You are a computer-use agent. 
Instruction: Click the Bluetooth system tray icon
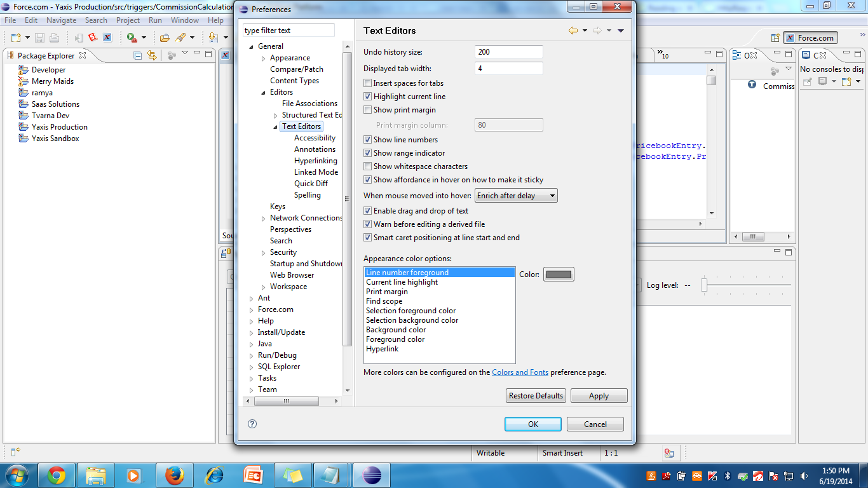click(728, 475)
